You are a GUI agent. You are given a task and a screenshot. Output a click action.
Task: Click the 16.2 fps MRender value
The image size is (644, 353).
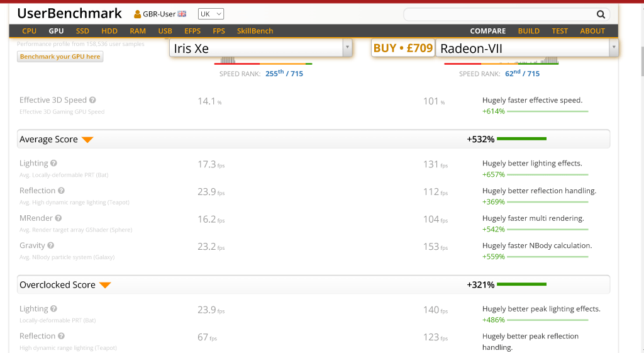pyautogui.click(x=211, y=220)
